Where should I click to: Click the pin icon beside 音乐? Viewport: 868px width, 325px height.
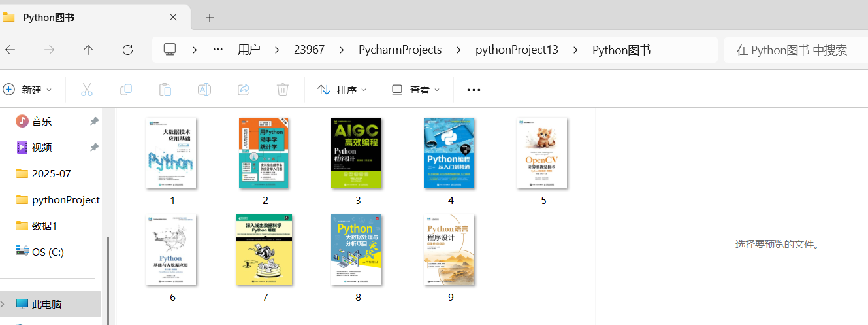94,122
